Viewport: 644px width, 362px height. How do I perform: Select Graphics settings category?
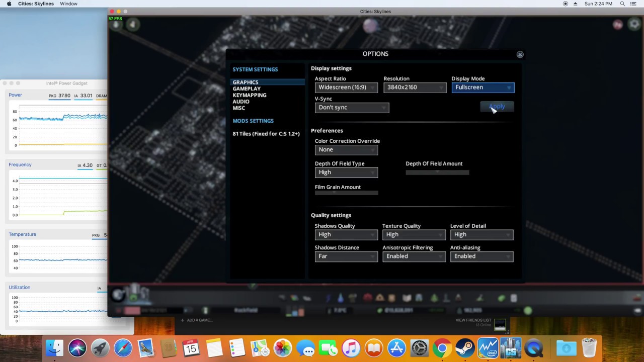[268, 82]
